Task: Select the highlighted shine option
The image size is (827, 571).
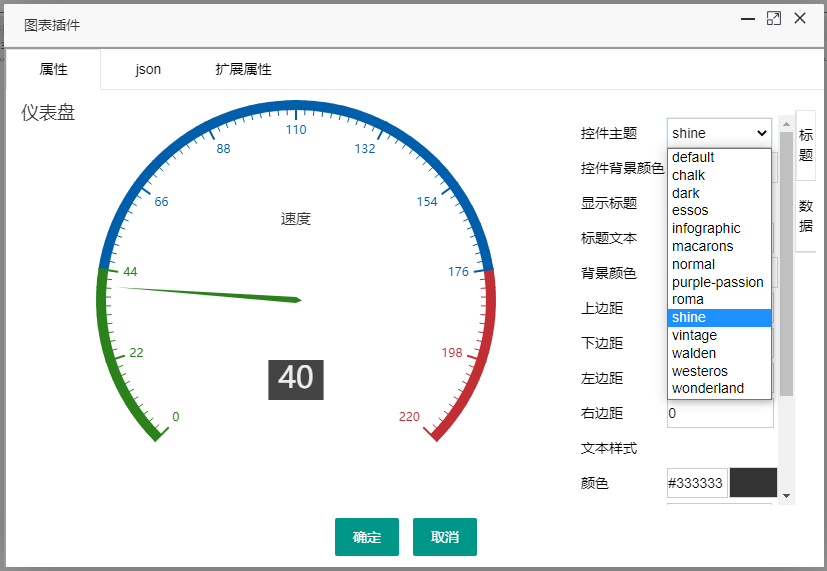Action: click(x=719, y=317)
